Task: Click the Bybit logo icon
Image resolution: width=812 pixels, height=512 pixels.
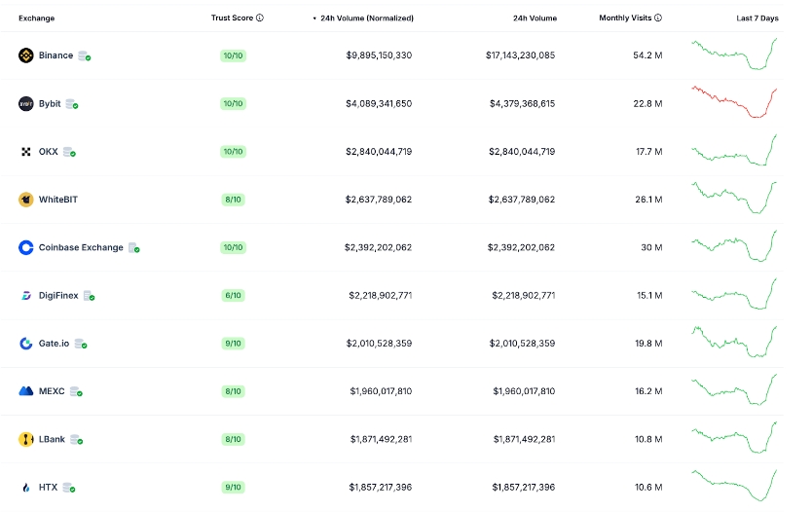Action: [26, 104]
